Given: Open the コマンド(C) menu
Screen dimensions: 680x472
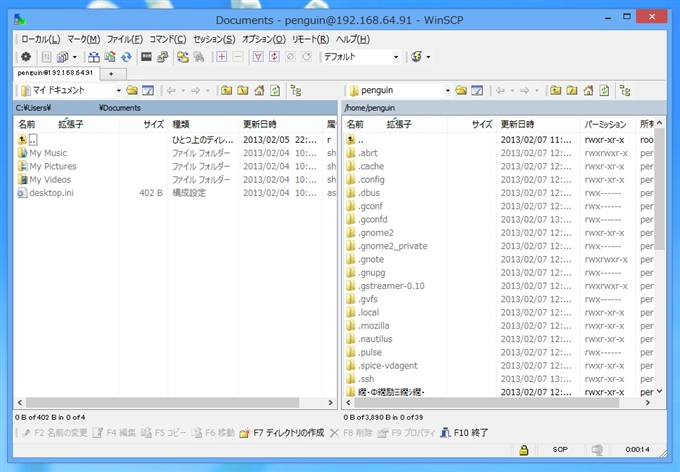Looking at the screenshot, I should pos(168,39).
